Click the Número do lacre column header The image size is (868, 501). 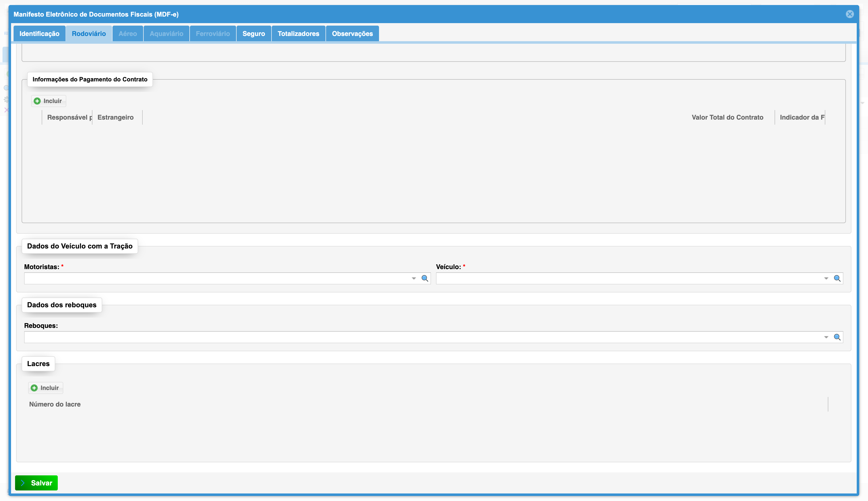[55, 404]
